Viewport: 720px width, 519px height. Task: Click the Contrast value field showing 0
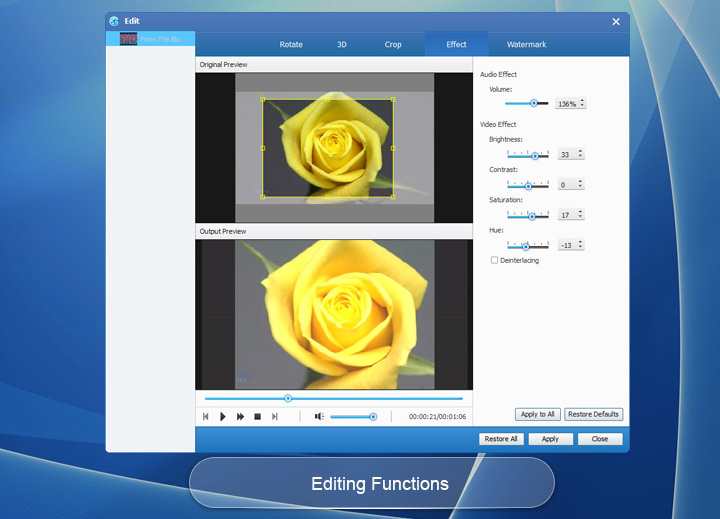[567, 185]
